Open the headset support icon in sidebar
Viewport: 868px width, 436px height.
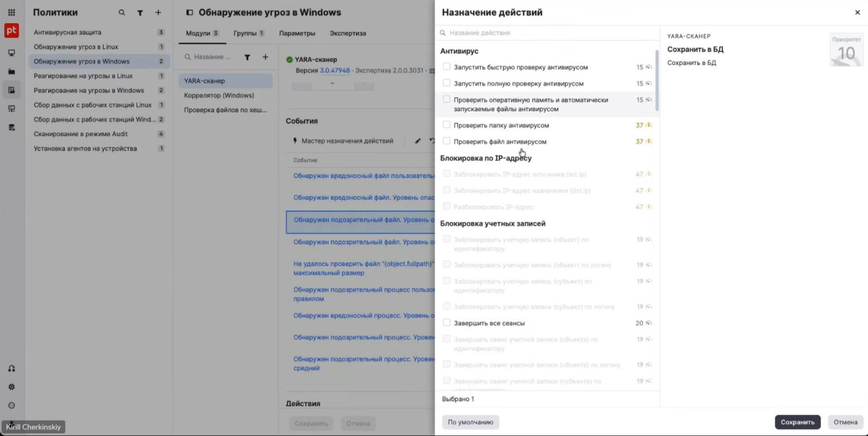coord(12,369)
